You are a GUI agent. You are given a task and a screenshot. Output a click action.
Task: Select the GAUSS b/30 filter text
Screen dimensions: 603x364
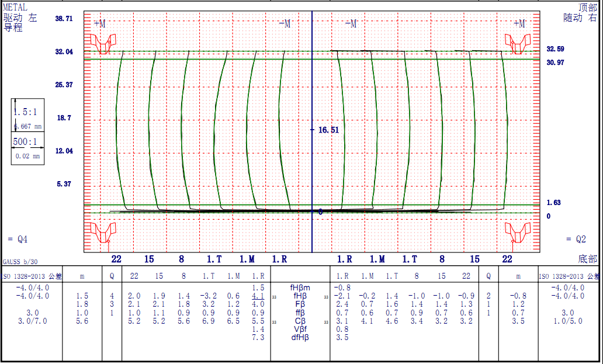coord(20,262)
